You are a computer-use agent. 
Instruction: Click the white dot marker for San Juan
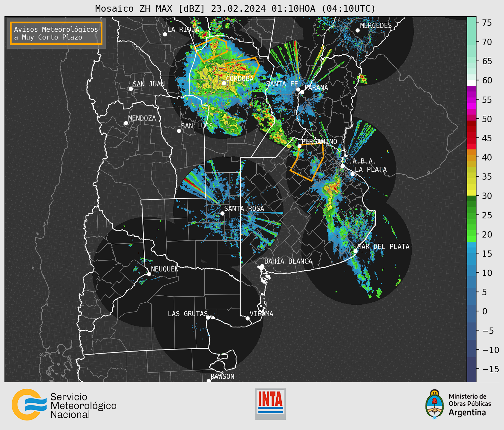coord(131,89)
